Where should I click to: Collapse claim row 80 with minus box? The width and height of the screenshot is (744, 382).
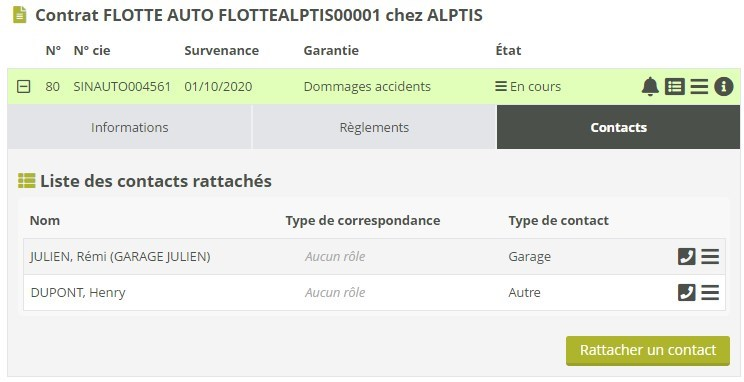point(24,87)
